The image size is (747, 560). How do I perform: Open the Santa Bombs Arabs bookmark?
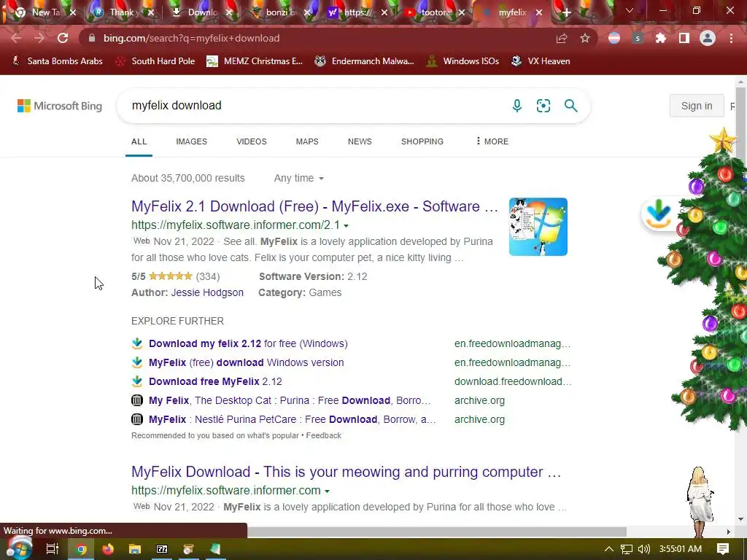[x=57, y=61]
